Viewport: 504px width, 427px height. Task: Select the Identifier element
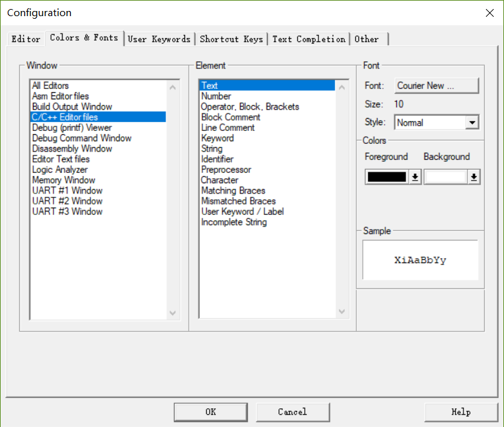tap(267, 159)
